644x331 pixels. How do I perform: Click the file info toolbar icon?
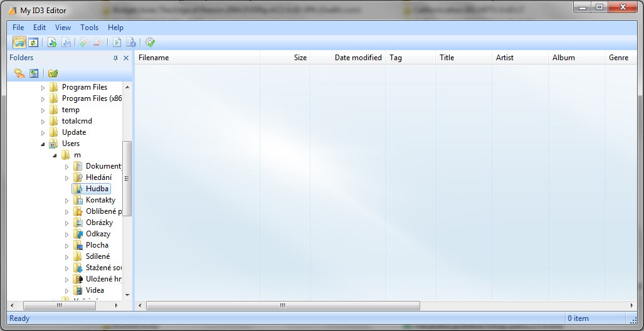click(131, 42)
